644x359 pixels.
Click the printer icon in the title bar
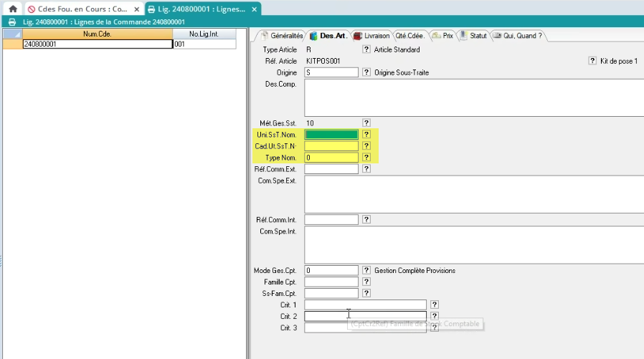click(12, 22)
